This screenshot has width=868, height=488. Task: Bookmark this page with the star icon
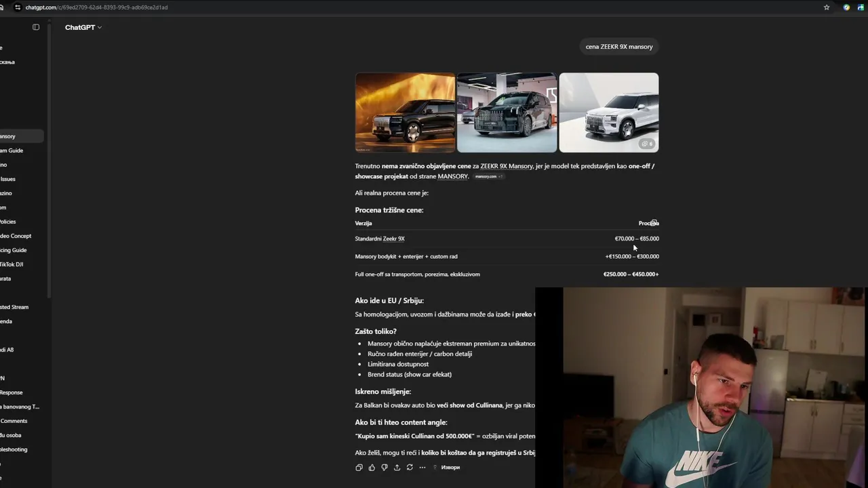click(x=827, y=7)
